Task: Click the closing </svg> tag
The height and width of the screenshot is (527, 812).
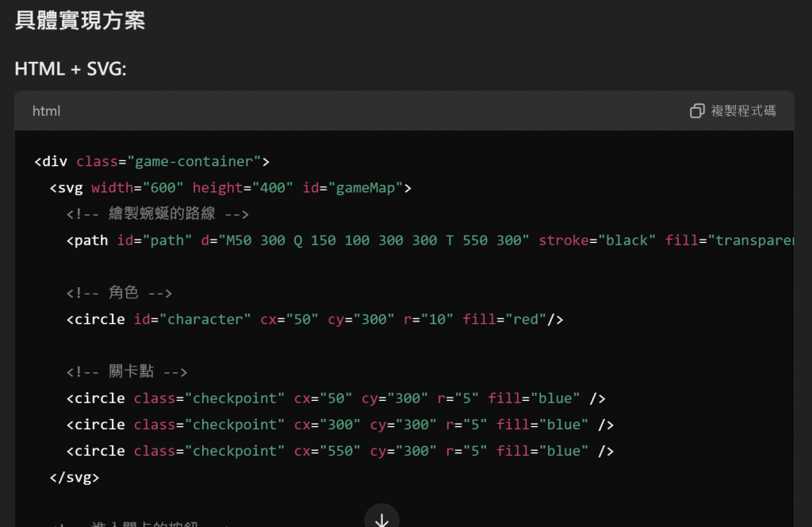Action: (74, 477)
